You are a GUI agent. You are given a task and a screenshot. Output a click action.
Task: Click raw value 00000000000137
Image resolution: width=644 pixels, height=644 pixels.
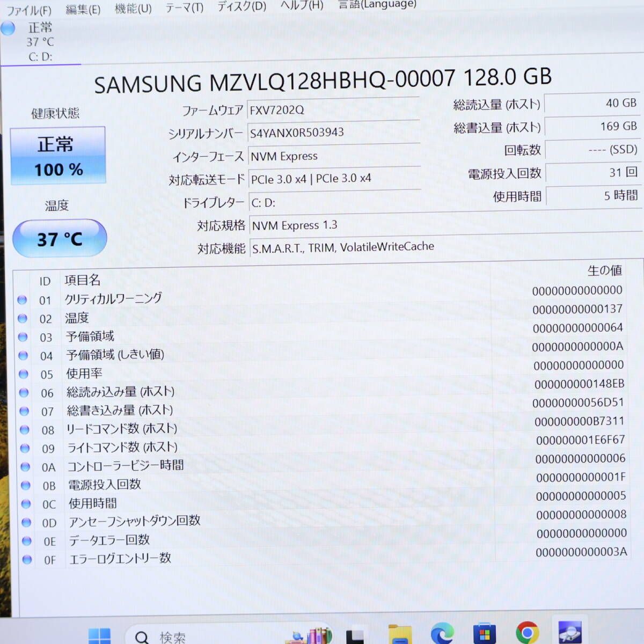[x=577, y=309]
